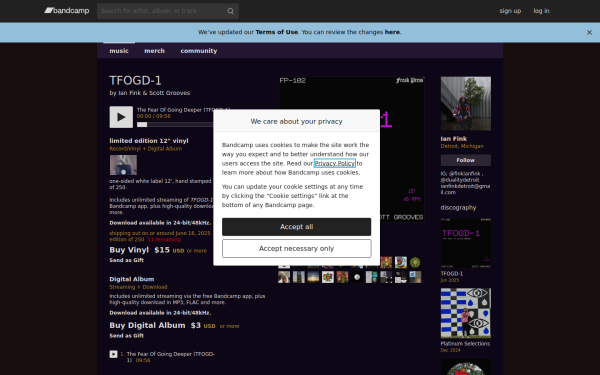Click the 'here' link in banner

[392, 32]
